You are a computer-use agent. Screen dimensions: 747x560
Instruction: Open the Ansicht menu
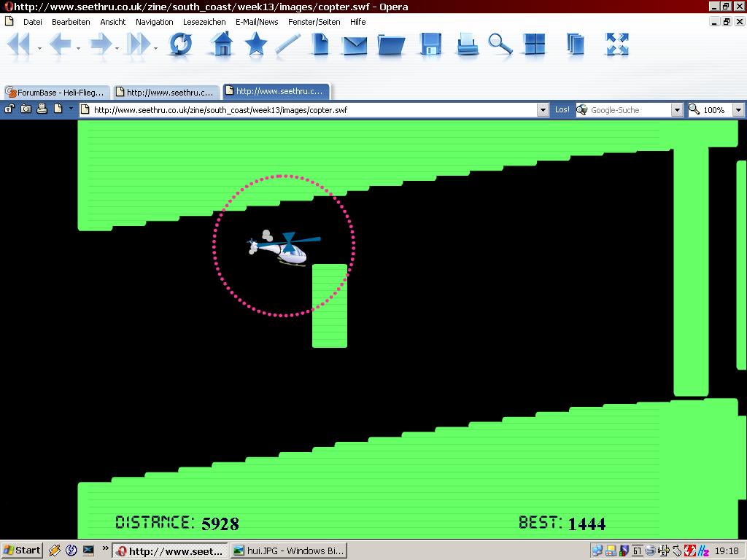[x=113, y=22]
